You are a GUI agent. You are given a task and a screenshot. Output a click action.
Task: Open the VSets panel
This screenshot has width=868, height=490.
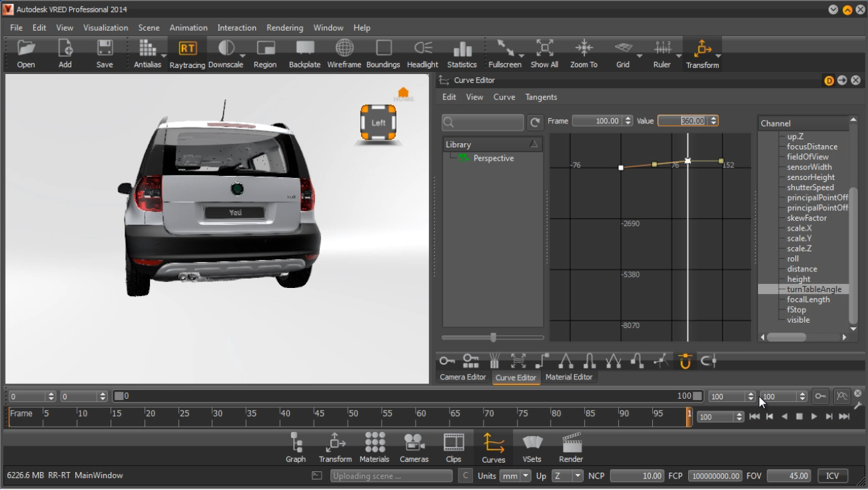532,443
